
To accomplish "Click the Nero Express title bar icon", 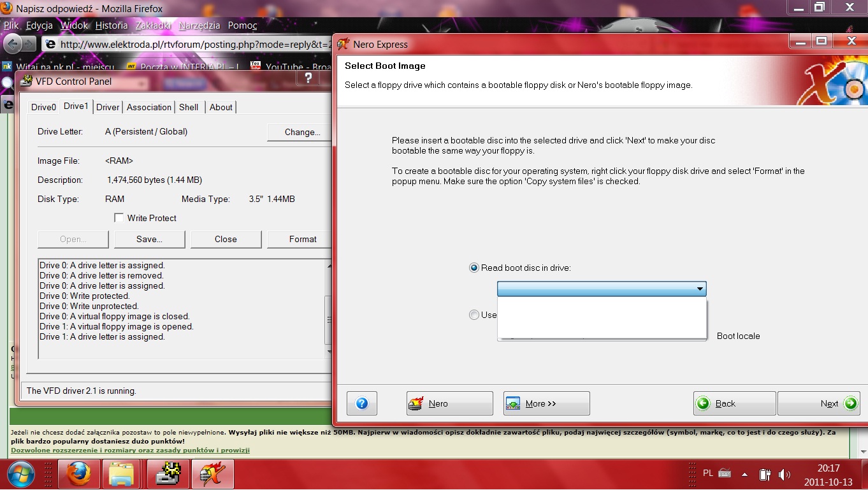I will click(x=344, y=44).
